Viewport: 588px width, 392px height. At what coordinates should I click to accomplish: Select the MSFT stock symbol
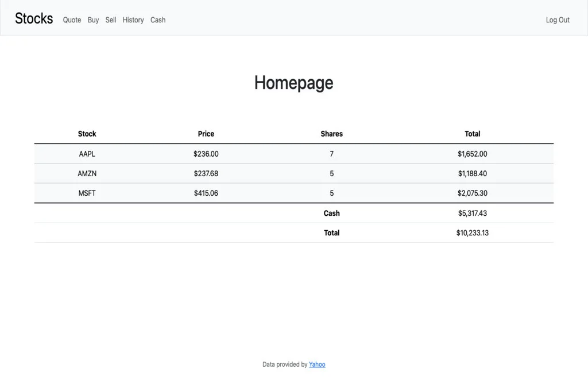[x=87, y=193]
